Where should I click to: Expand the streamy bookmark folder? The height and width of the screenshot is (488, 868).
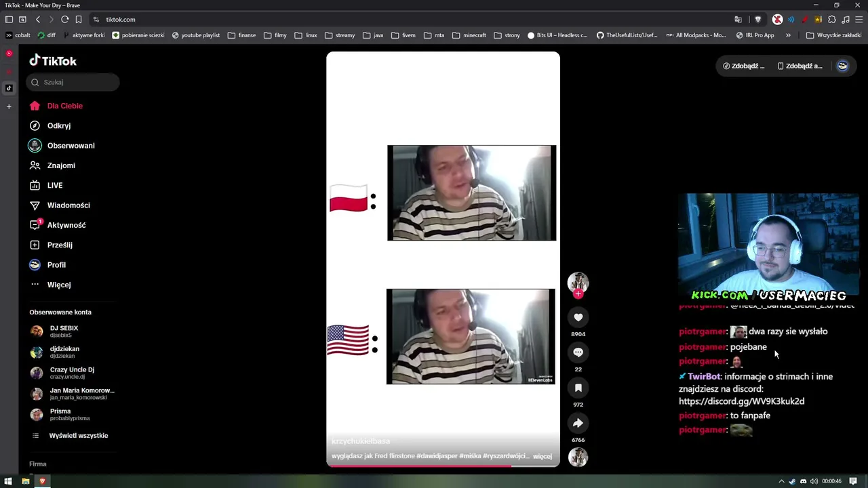(340, 35)
